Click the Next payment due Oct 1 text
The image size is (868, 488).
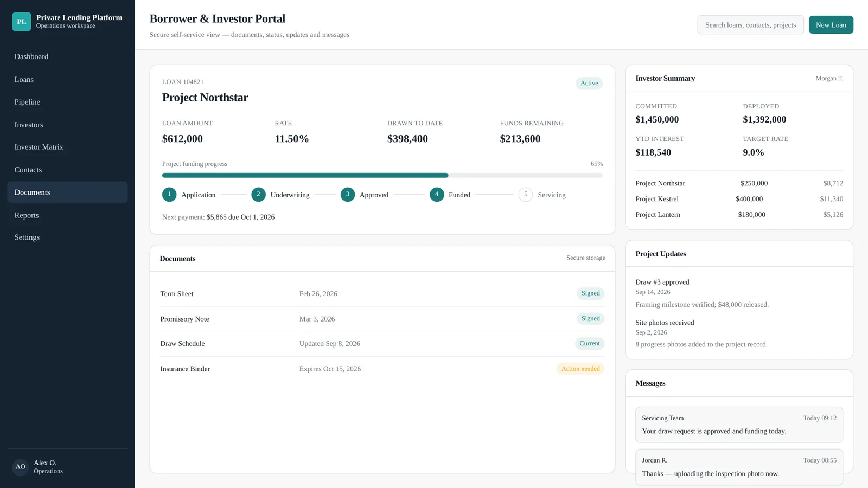(218, 217)
